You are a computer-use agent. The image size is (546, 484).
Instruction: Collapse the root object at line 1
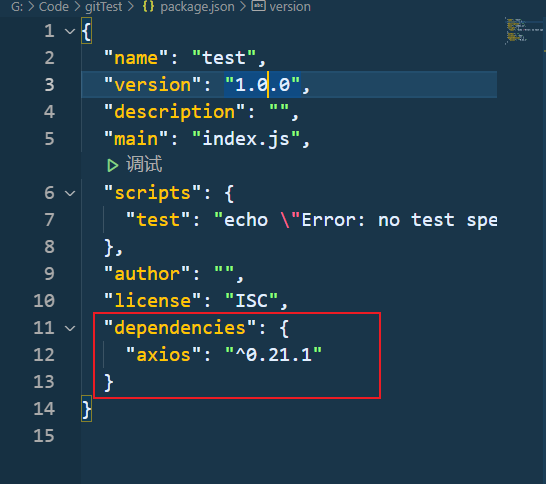(70, 31)
